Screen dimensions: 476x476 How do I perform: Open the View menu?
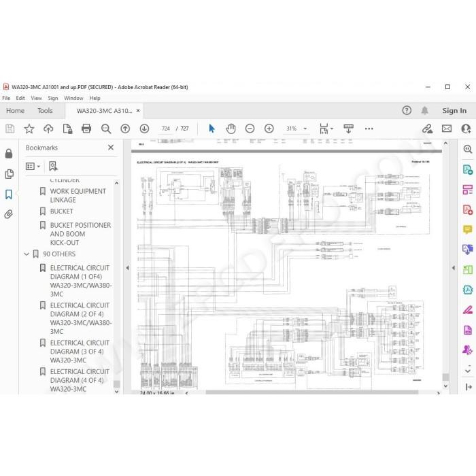click(36, 98)
